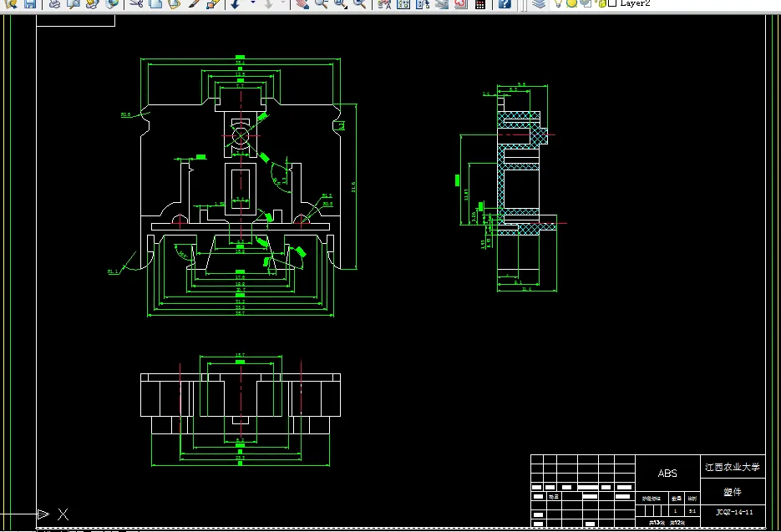Image resolution: width=781 pixels, height=532 pixels.
Task: Select the Zoom Realtime magnifier tool
Action: coord(322,3)
